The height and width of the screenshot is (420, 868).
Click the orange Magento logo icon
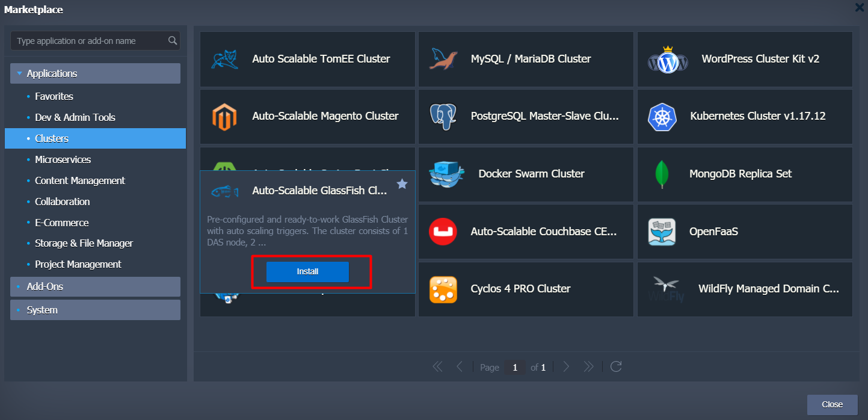(x=224, y=117)
